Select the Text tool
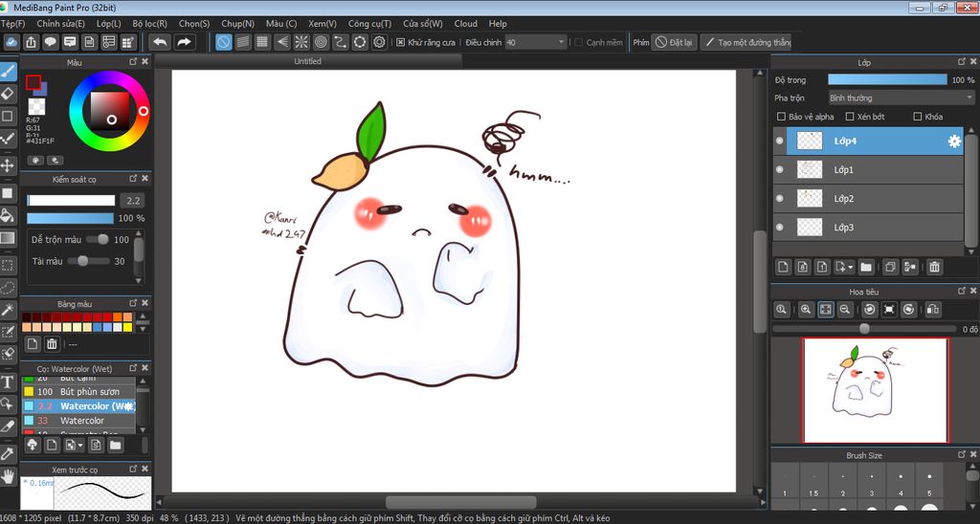The image size is (980, 524). (x=8, y=382)
